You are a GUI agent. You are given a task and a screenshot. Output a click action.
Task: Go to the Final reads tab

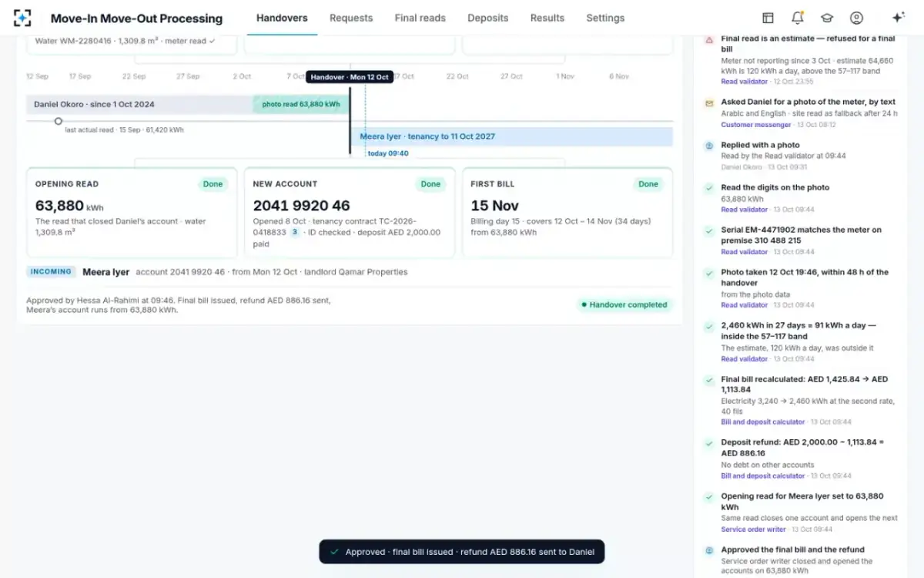click(x=420, y=18)
